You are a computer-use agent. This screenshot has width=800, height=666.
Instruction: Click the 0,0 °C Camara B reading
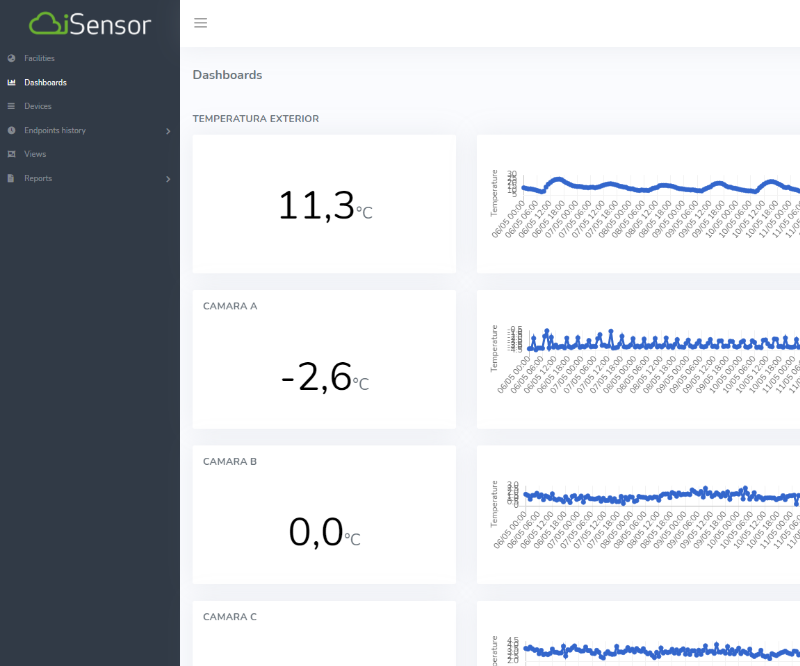coord(324,532)
